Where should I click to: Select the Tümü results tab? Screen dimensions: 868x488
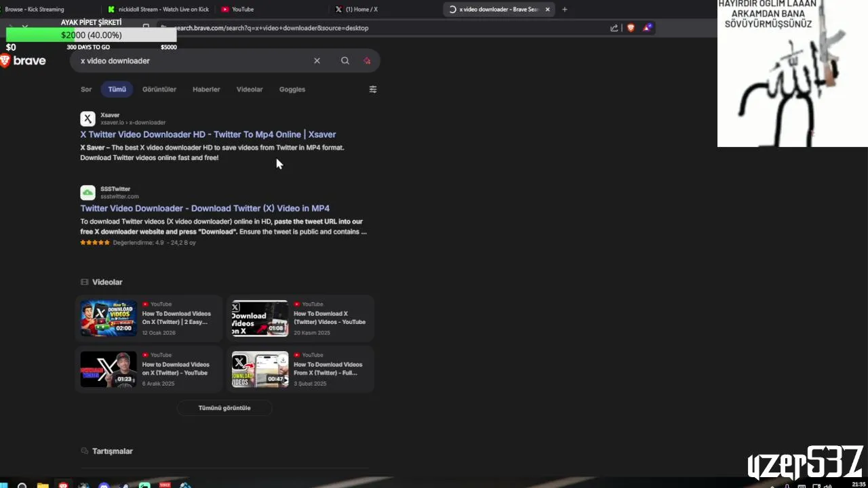pos(117,89)
